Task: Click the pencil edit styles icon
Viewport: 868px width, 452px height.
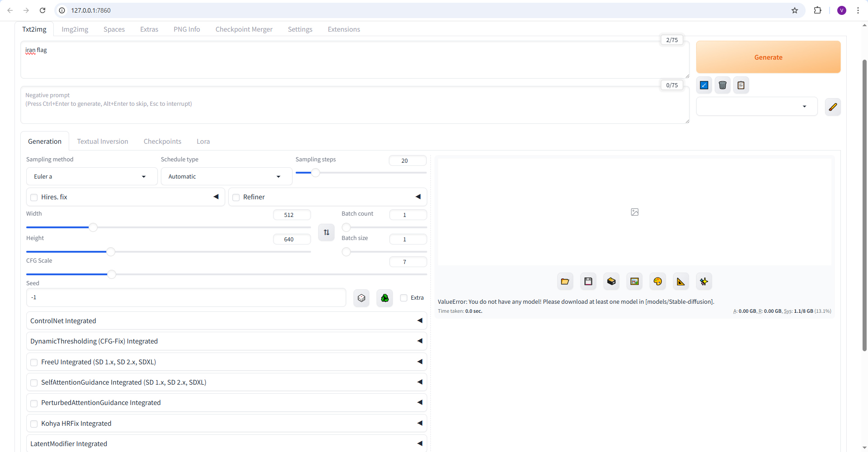Action: (x=833, y=107)
